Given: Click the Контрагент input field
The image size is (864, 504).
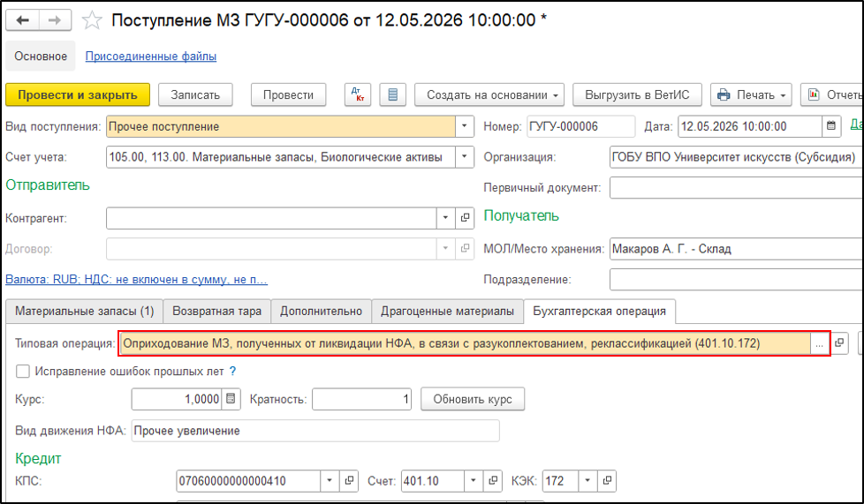Looking at the screenshot, I should (x=271, y=217).
